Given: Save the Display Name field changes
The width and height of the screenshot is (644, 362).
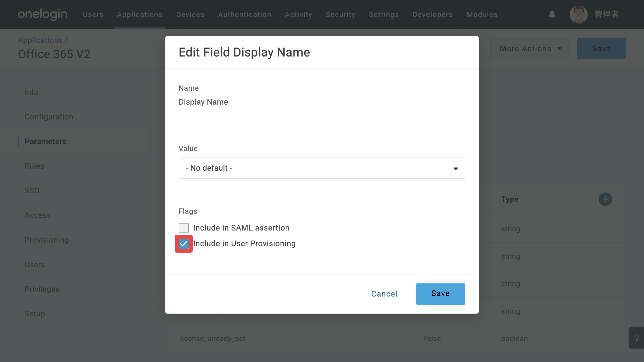Looking at the screenshot, I should (440, 294).
